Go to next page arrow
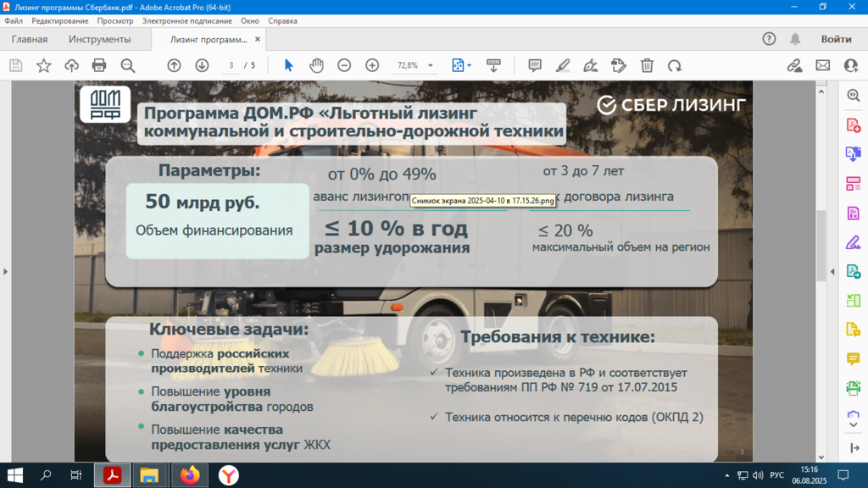 (x=202, y=65)
